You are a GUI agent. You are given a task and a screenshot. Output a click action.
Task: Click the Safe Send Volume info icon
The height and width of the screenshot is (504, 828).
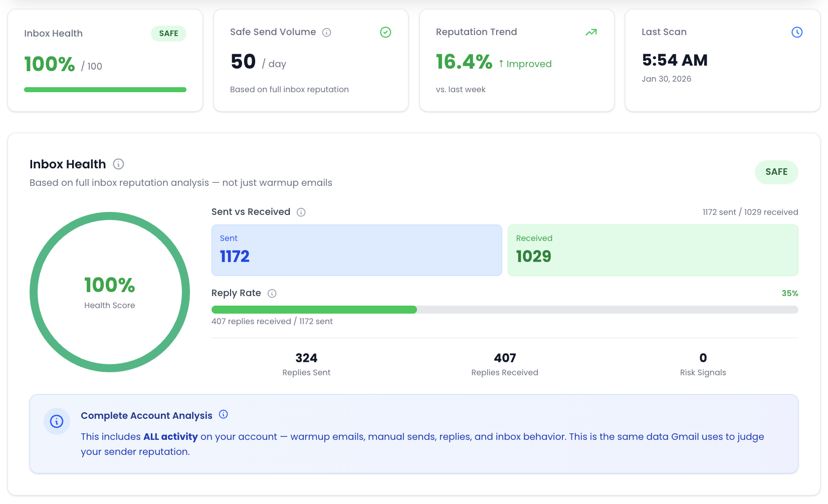(x=327, y=33)
